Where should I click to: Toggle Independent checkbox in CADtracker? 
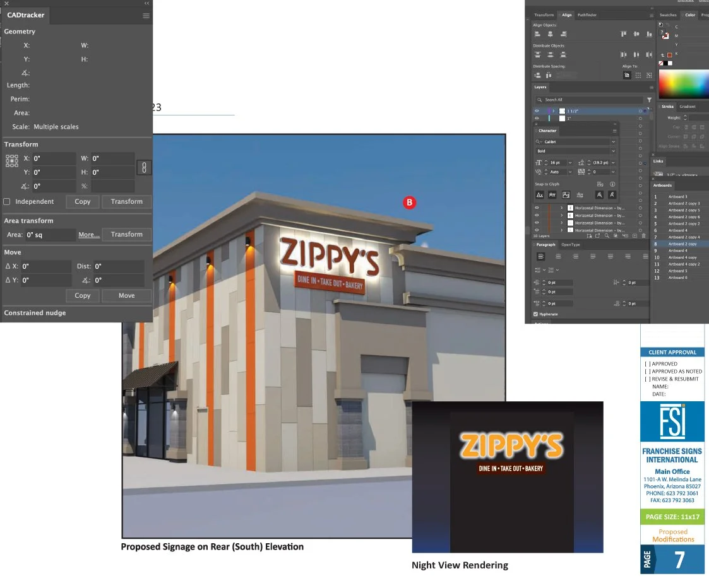pos(7,202)
